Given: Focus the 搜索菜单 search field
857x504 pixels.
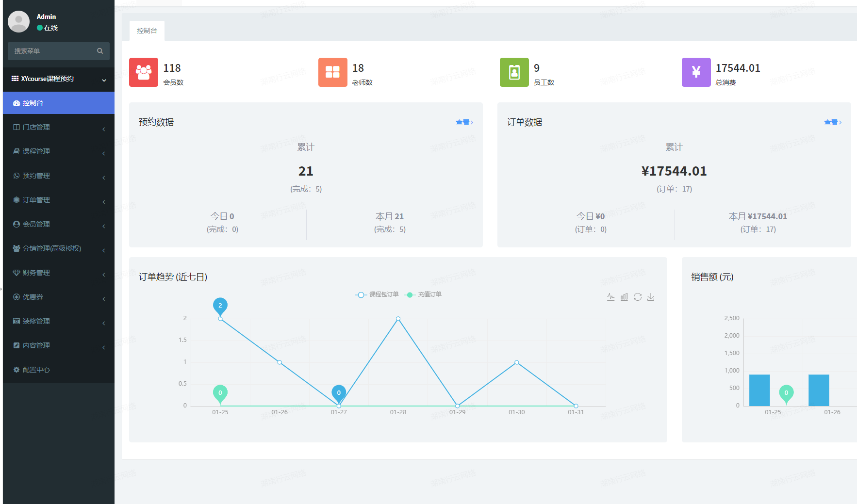Looking at the screenshot, I should coord(51,51).
